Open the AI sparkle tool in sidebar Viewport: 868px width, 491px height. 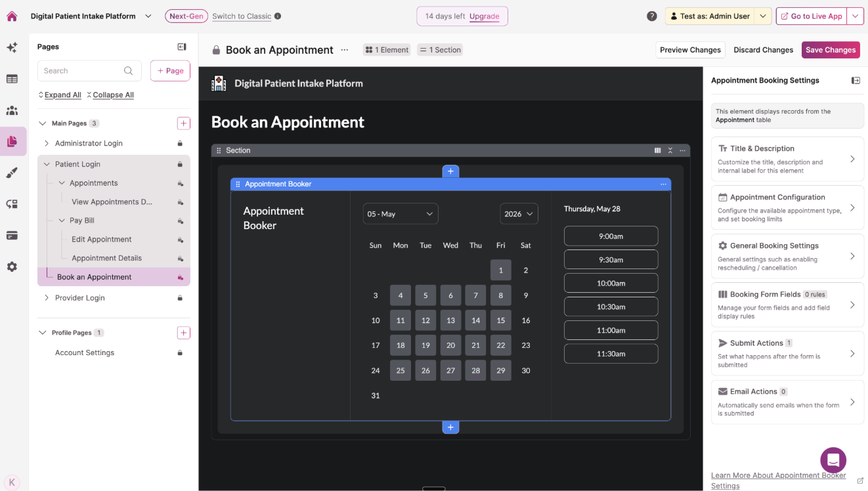(x=12, y=48)
